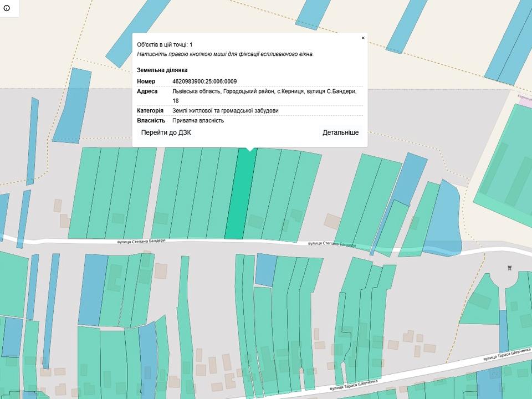This screenshot has height=399, width=532.
Task: Click the "Категорія" field label
Action: (150, 110)
